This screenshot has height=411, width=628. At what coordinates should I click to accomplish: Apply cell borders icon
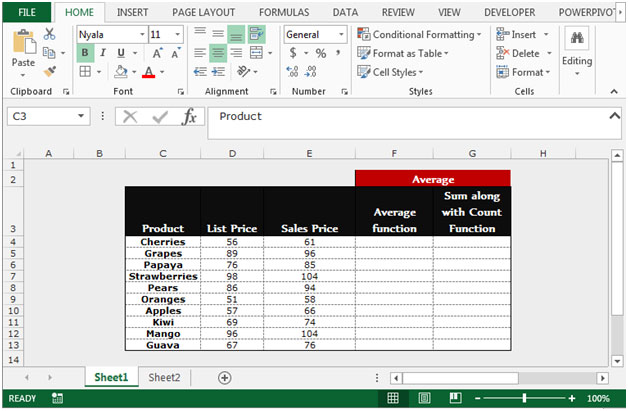click(85, 72)
